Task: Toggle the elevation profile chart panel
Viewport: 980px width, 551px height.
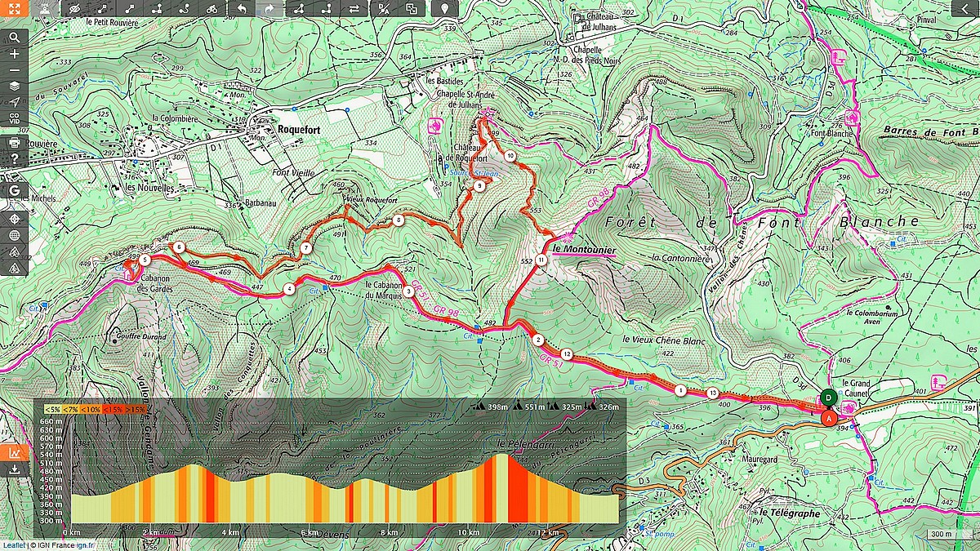Action: (x=15, y=452)
